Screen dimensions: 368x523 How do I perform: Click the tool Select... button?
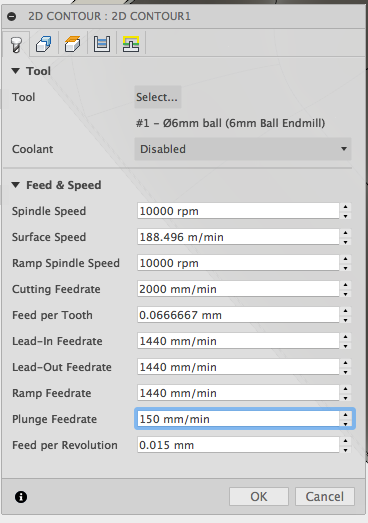157,97
